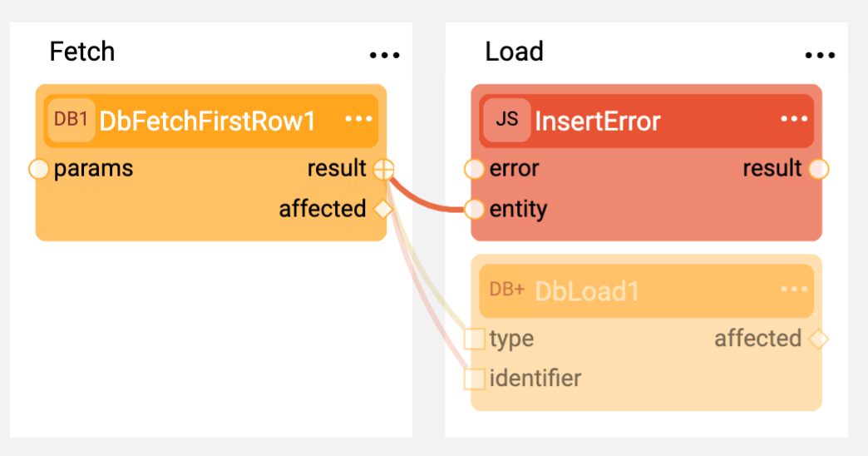Click the entity input port on InsertError
This screenshot has height=456, width=868.
pyautogui.click(x=475, y=210)
